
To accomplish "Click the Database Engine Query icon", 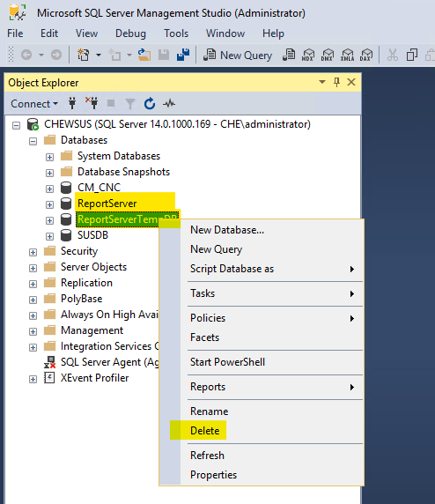I will click(289, 55).
